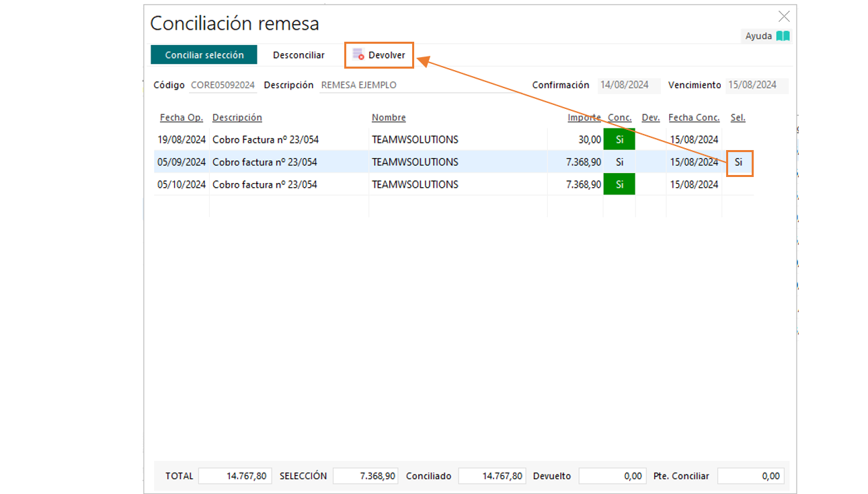The height and width of the screenshot is (494, 868).
Task: Select date 05/09/2024 in Fecha Op.
Action: coord(182,162)
